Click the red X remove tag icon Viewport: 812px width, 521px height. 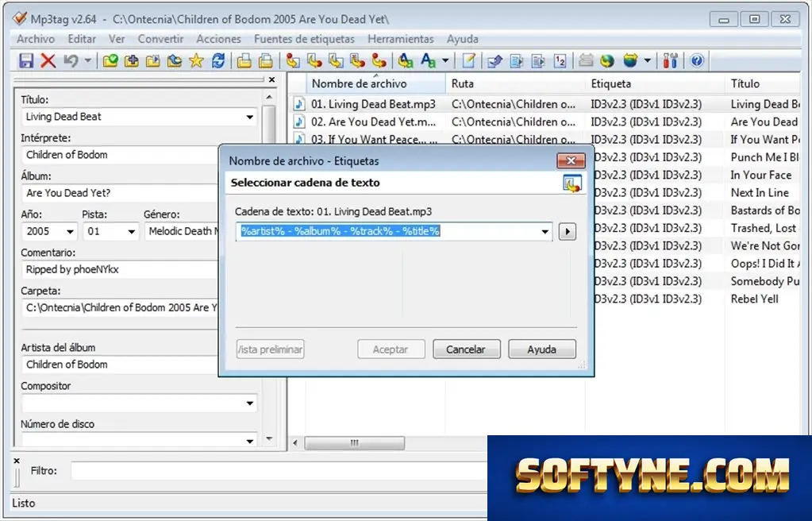click(48, 60)
